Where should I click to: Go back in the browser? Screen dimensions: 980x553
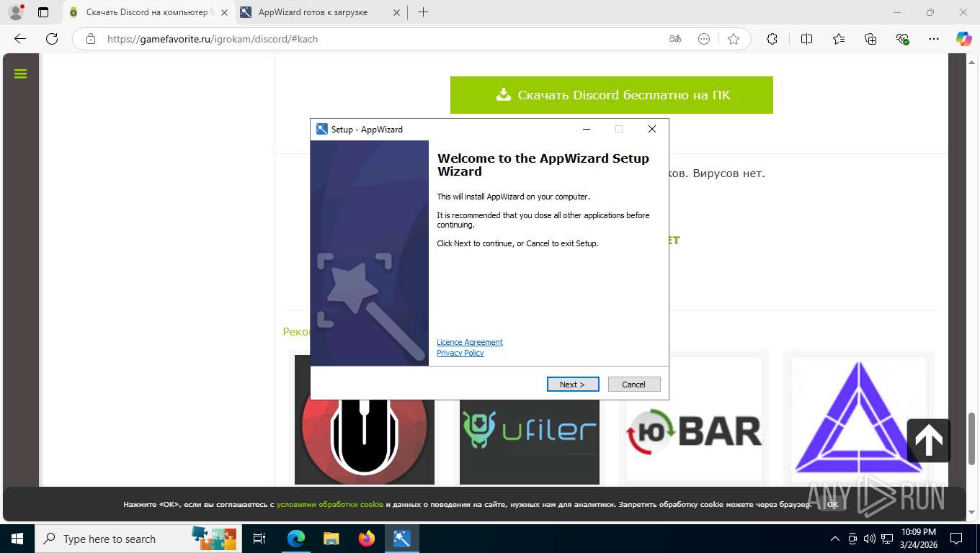20,39
